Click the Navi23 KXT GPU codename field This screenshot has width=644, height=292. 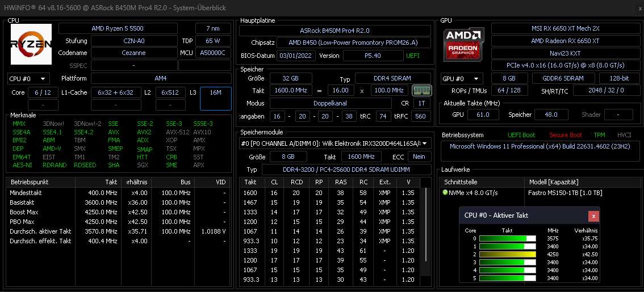click(x=565, y=53)
